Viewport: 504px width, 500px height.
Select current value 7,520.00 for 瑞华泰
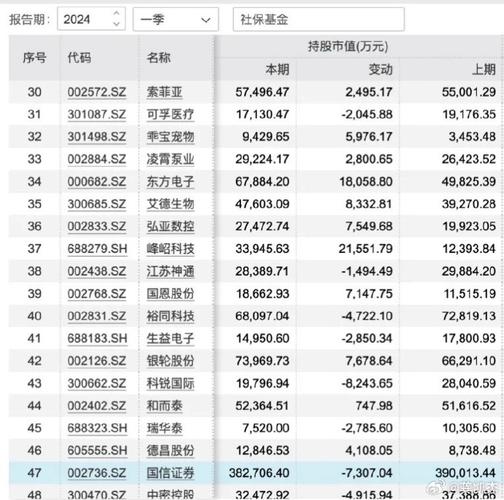click(x=266, y=428)
